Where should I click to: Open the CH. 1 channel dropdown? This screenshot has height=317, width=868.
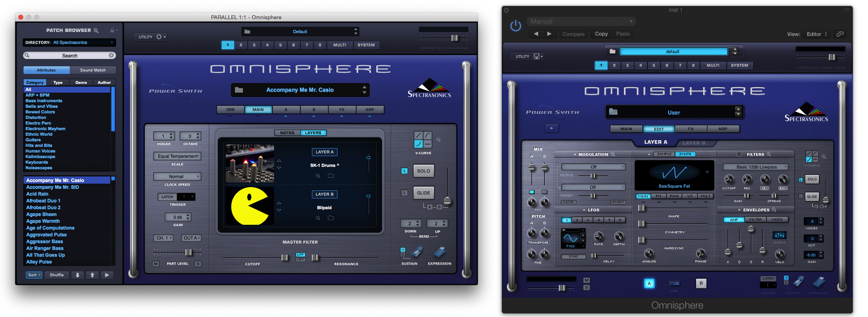click(164, 238)
